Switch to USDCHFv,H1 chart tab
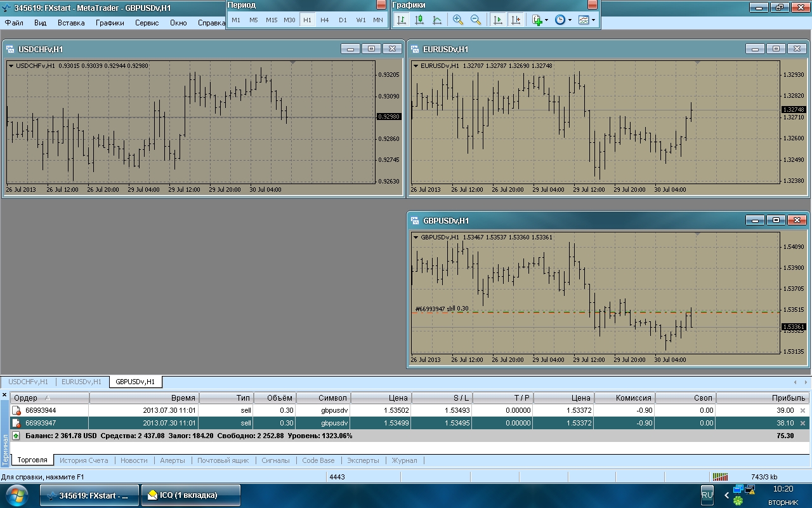The height and width of the screenshot is (508, 812). click(x=28, y=382)
